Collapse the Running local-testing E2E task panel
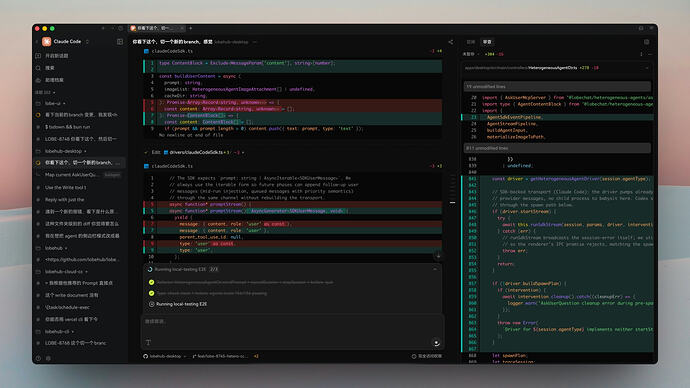The image size is (690, 388). (x=435, y=269)
